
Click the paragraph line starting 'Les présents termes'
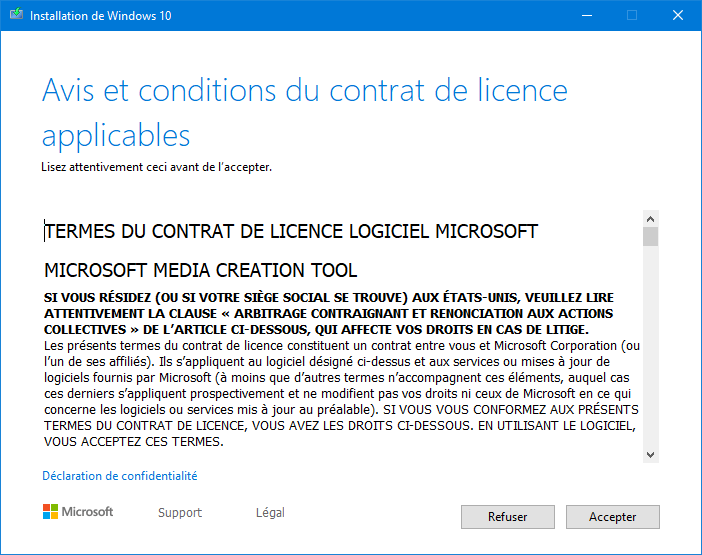click(x=342, y=346)
